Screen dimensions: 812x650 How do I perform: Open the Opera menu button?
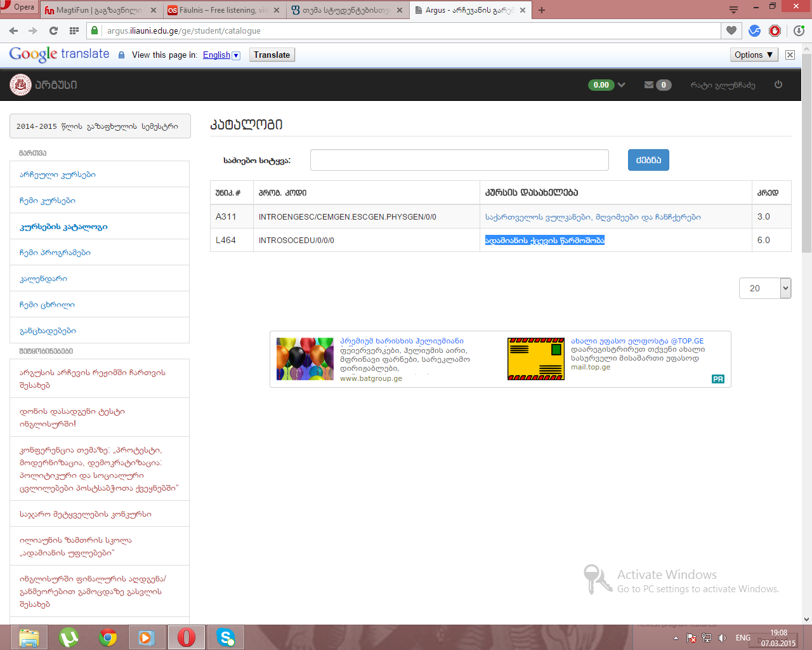tap(19, 7)
